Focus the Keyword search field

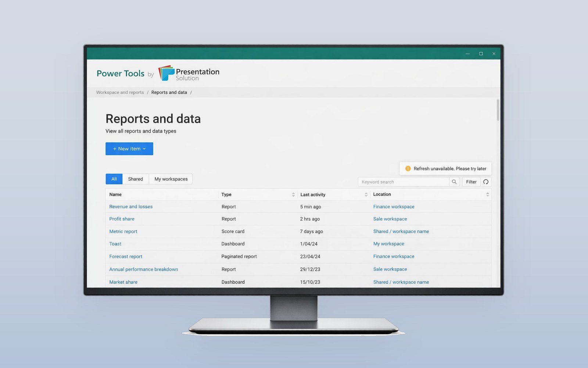click(x=404, y=182)
